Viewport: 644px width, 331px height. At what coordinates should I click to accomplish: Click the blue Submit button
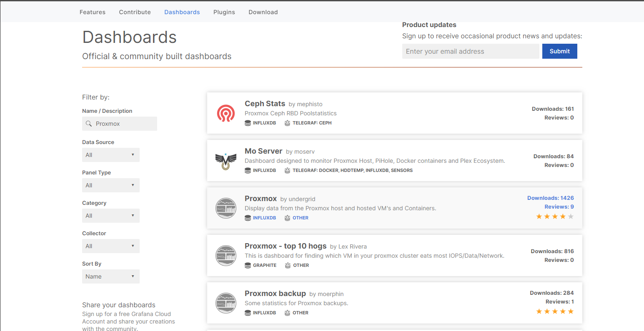tap(559, 51)
